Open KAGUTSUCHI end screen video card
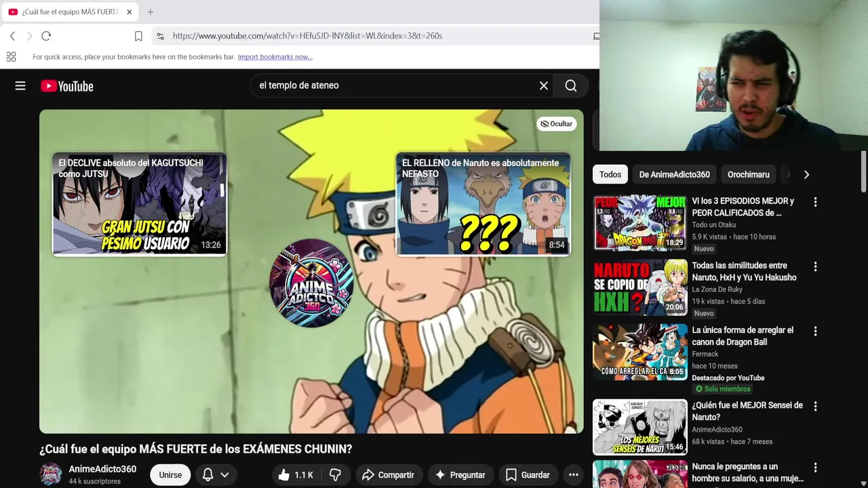 coord(140,204)
